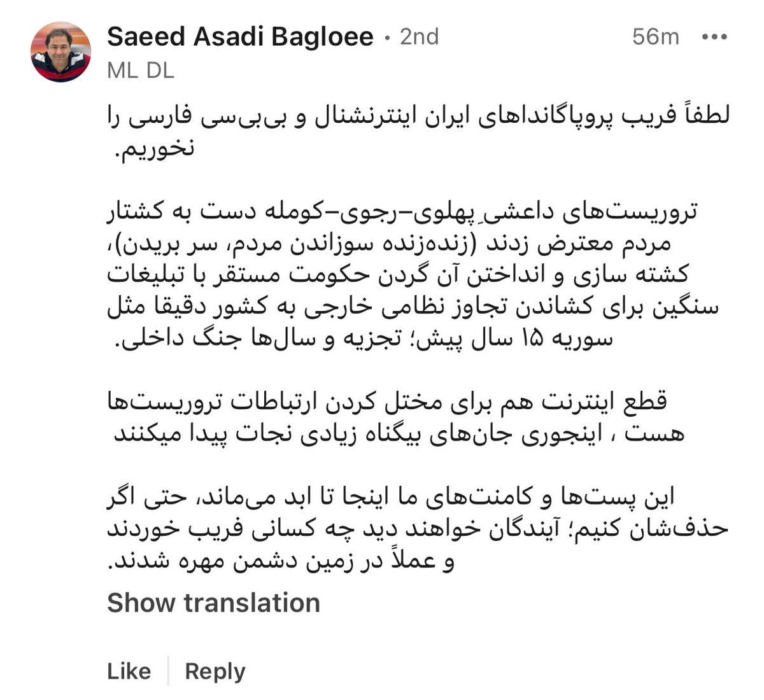This screenshot has width=764, height=700.
Task: Open Saeed Asadi Bagloee's profile photo
Action: [x=60, y=52]
